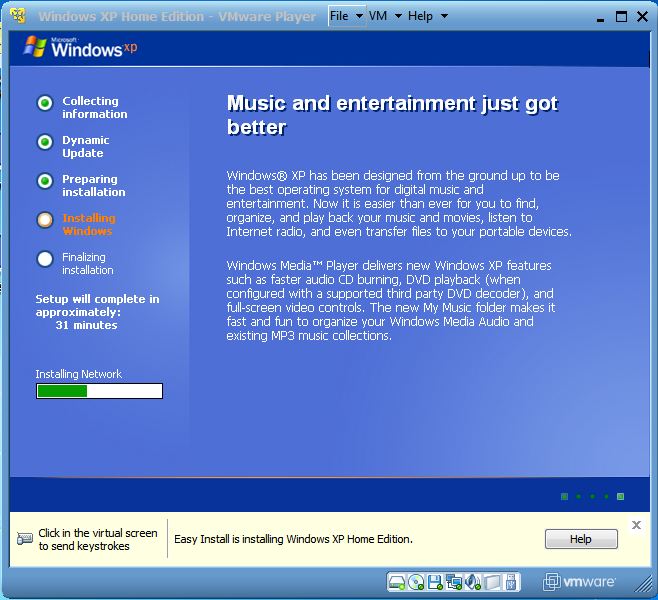Screen dimensions: 658x600
Task: Click the Collecting information step indicator
Action: [45, 103]
